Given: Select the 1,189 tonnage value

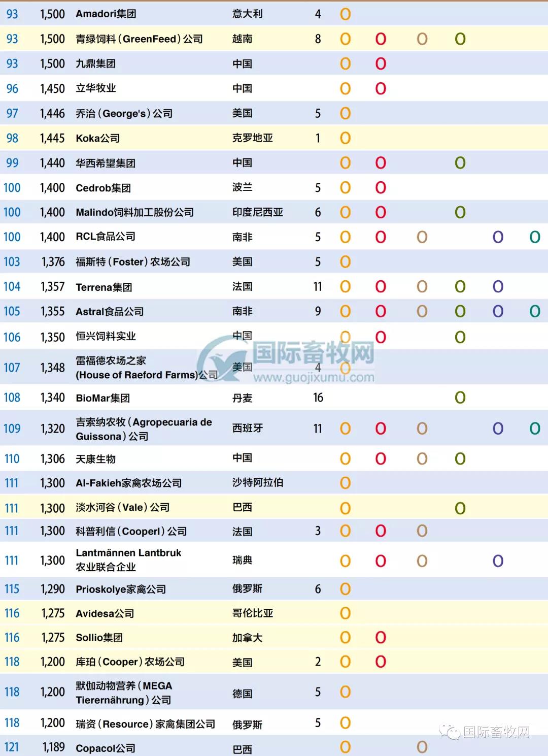Looking at the screenshot, I should coord(54,747).
